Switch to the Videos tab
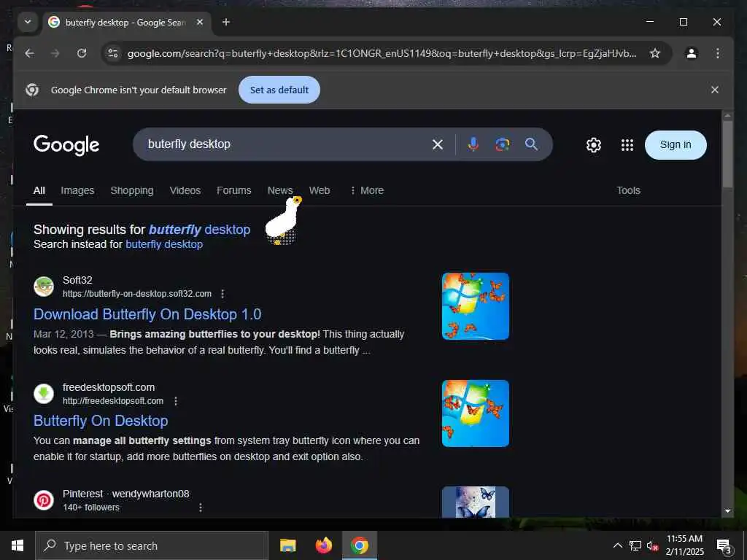The width and height of the screenshot is (747, 560). 185,190
